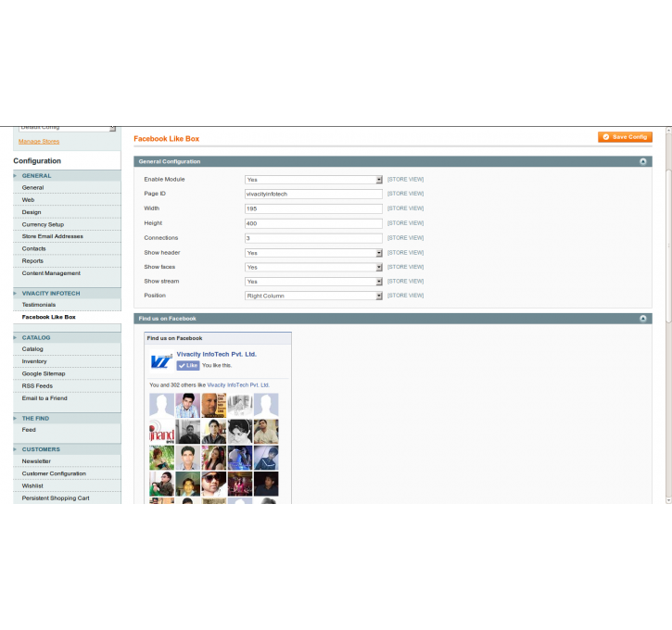Click STORE VIEW label beside Enable Module
This screenshot has height=630, width=672.
tap(405, 180)
